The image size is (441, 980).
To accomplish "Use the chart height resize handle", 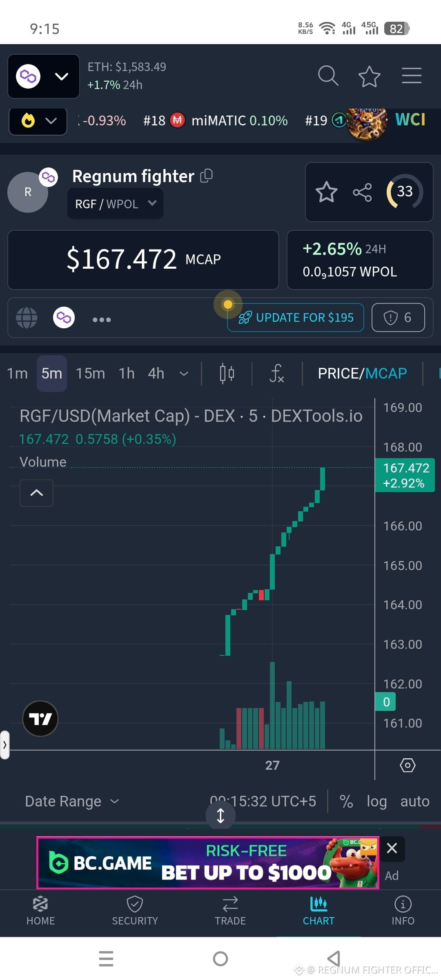I will [x=220, y=815].
